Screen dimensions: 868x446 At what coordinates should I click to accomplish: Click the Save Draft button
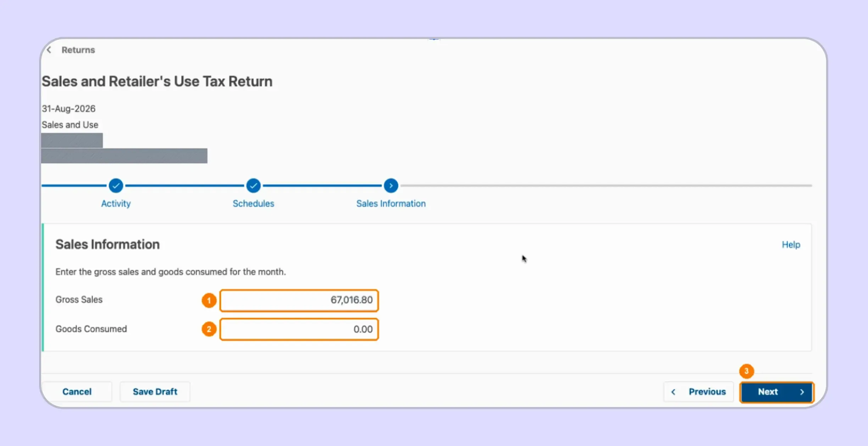(155, 392)
